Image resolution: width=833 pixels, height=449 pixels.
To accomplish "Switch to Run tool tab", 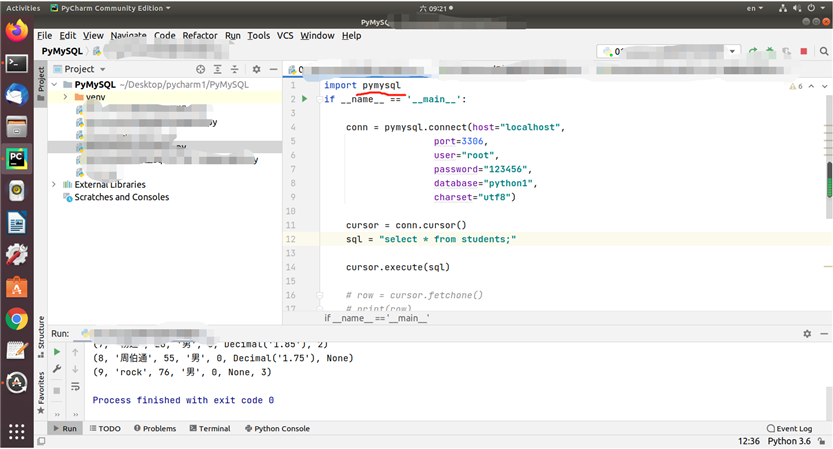I will point(65,428).
